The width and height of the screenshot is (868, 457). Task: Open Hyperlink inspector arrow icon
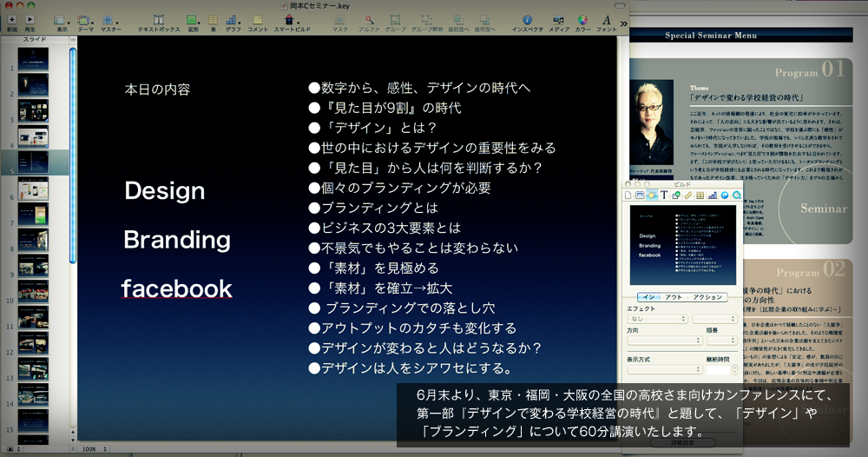725,195
